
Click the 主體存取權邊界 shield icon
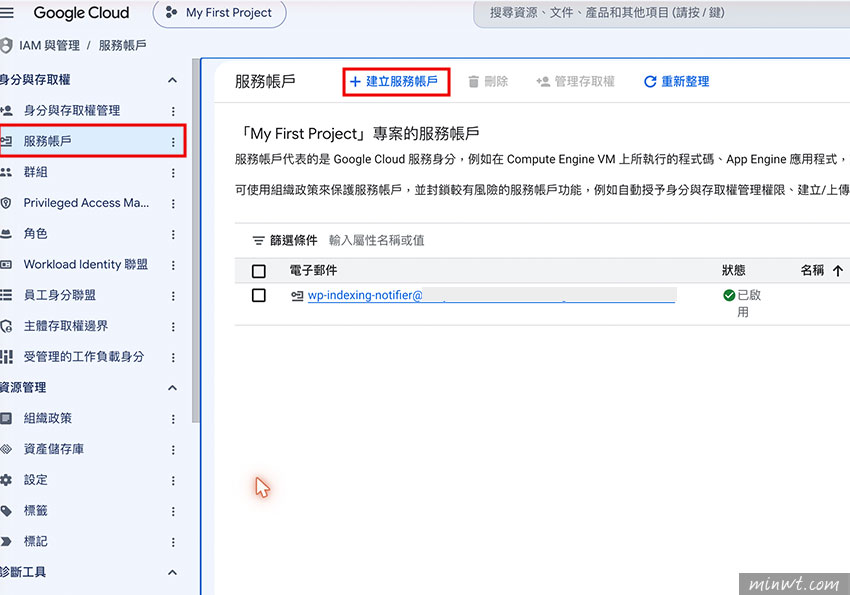(x=7, y=326)
